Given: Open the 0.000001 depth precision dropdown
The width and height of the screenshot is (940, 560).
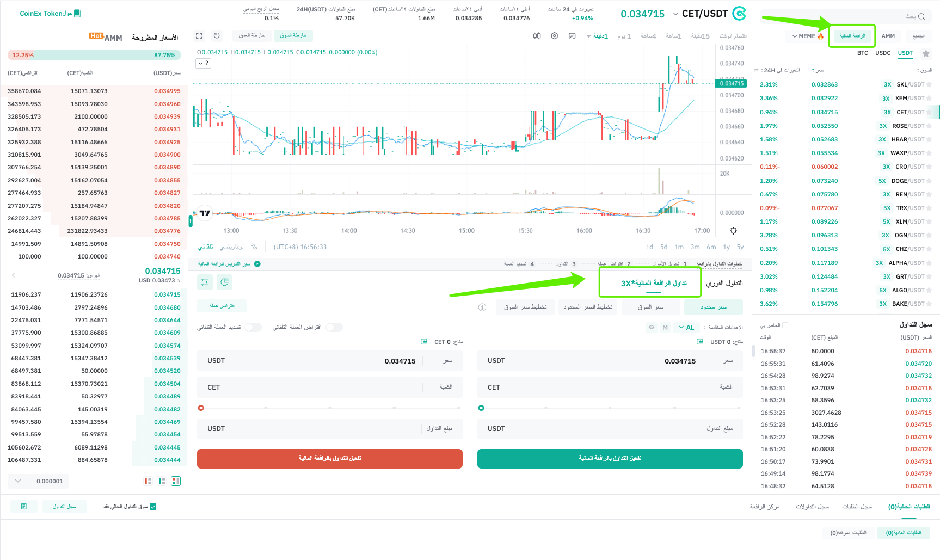Looking at the screenshot, I should [x=39, y=481].
